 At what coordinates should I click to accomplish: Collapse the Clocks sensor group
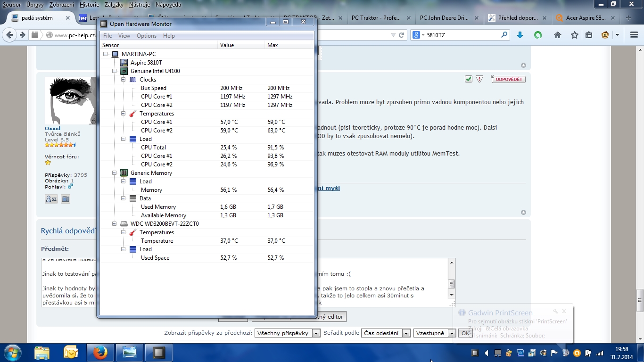(x=124, y=80)
